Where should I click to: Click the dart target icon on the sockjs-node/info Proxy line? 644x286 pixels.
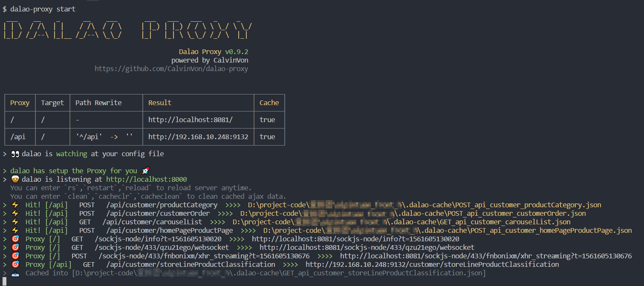pos(14,239)
